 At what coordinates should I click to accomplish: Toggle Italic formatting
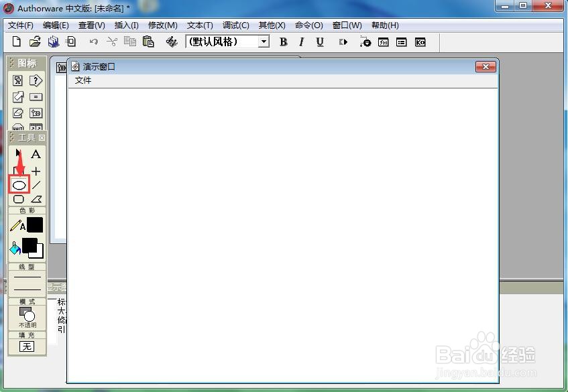coord(301,42)
